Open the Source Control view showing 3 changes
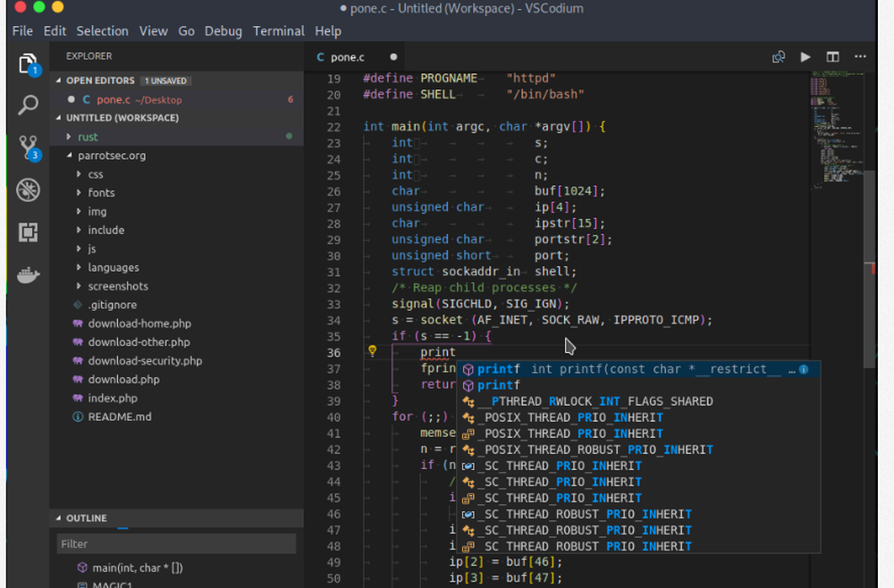 pyautogui.click(x=28, y=144)
